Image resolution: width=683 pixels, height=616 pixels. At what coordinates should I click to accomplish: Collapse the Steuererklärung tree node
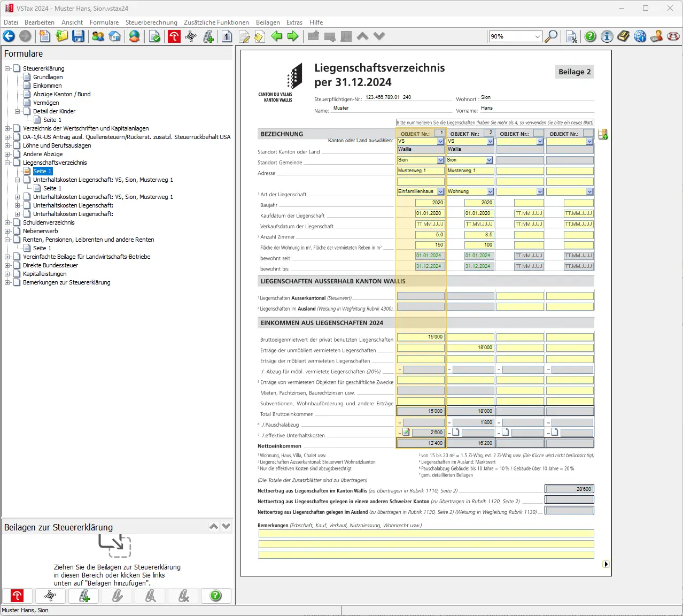point(7,68)
